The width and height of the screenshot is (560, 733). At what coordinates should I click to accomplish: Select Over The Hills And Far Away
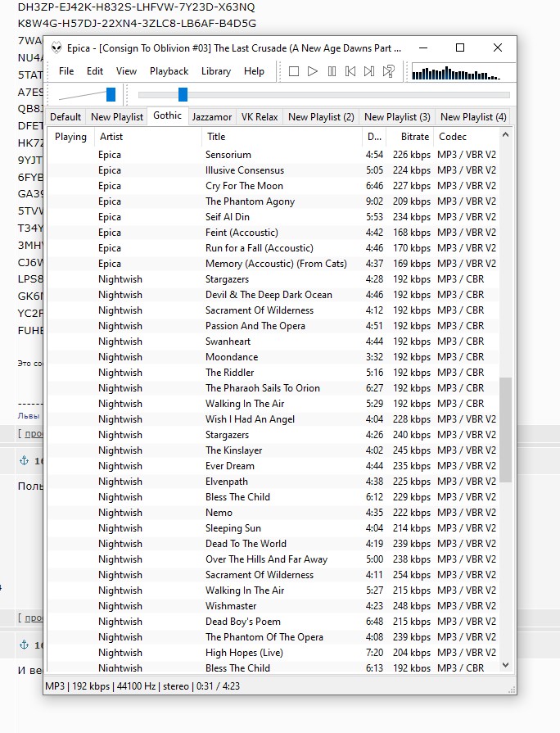[x=273, y=559]
